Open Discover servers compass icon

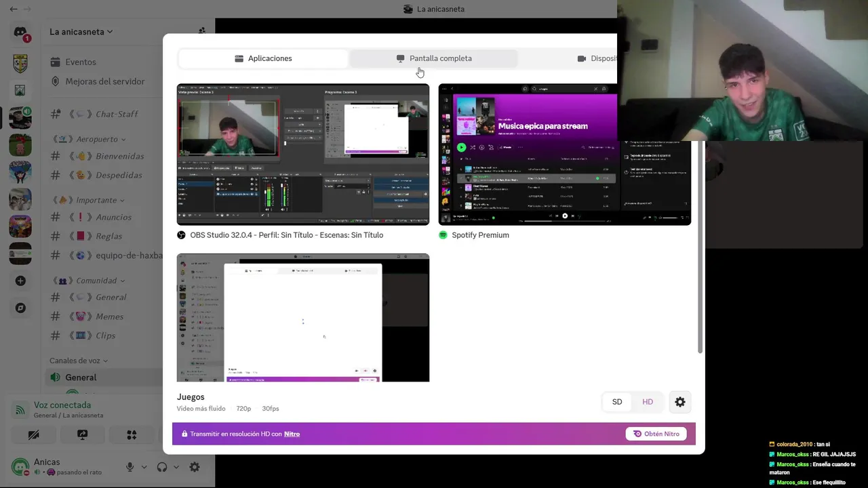20,308
